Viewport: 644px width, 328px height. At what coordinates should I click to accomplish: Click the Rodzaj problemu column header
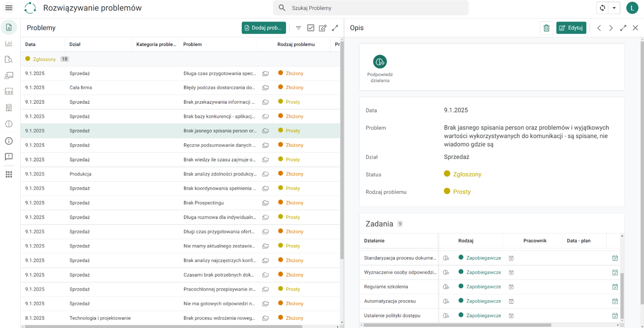pos(296,44)
